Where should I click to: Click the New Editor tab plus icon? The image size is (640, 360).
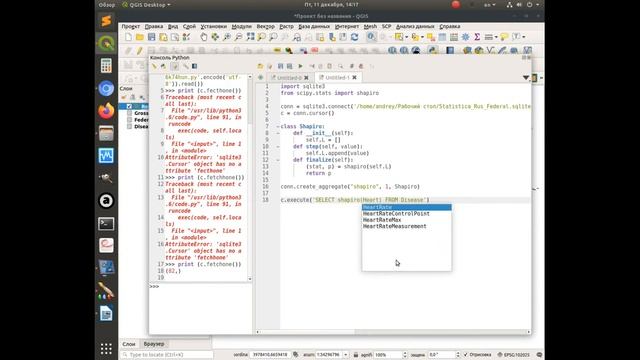[261, 78]
